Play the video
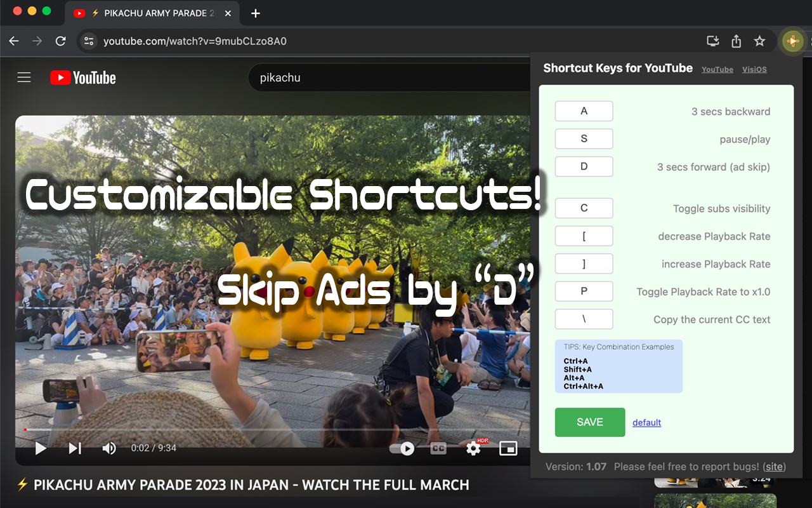The height and width of the screenshot is (508, 812). [41, 448]
